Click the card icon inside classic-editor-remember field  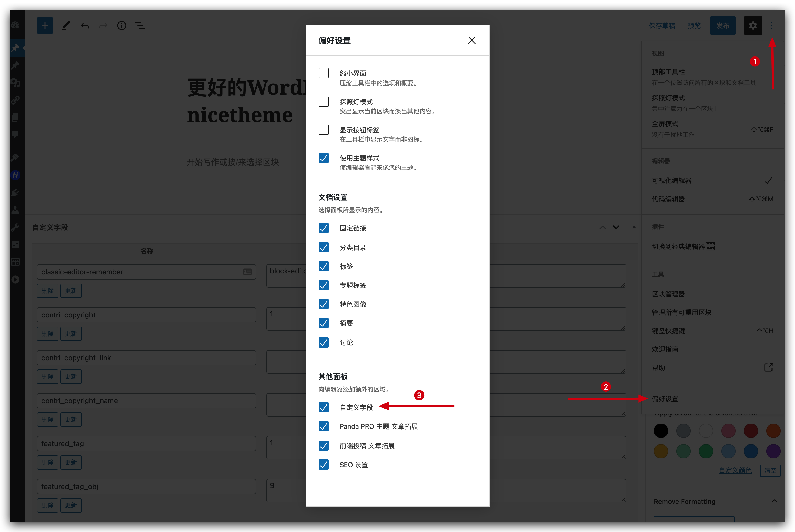tap(247, 272)
